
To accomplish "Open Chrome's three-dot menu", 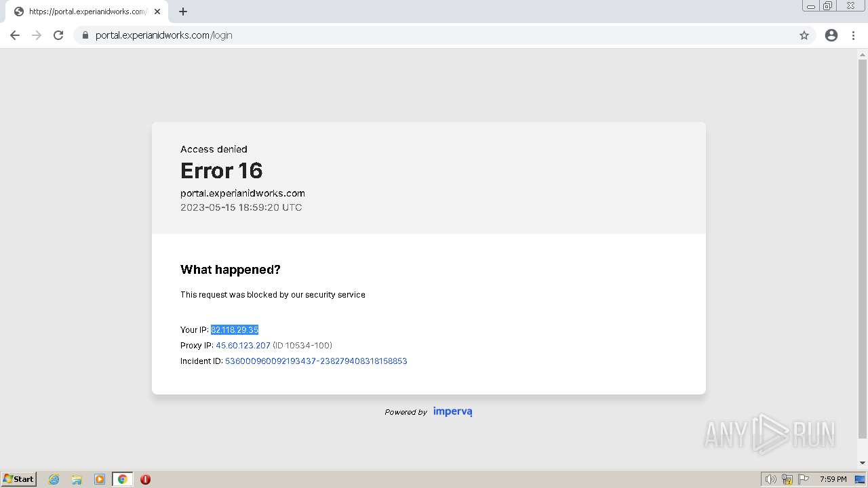I will (x=854, y=35).
